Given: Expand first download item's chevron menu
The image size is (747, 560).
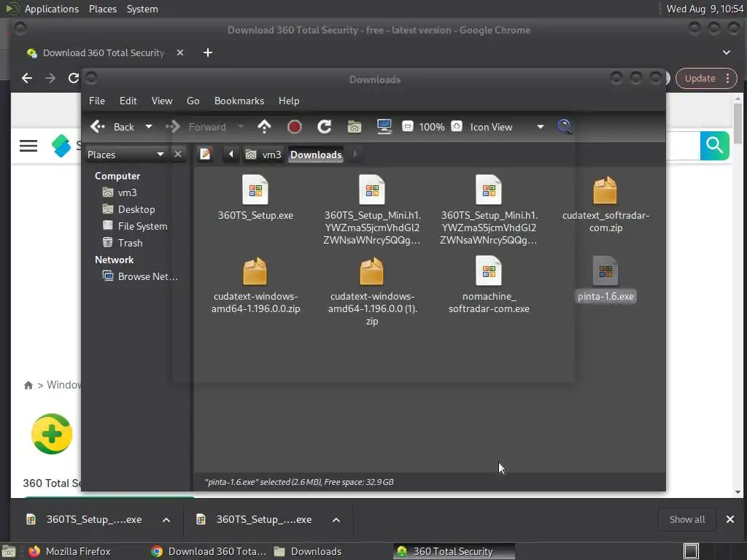Looking at the screenshot, I should 166,520.
